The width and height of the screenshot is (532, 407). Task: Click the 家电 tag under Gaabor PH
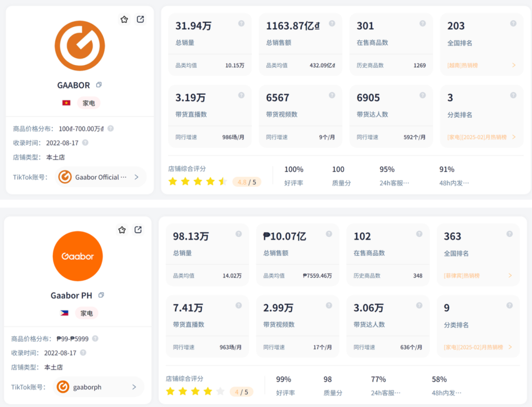pyautogui.click(x=87, y=313)
